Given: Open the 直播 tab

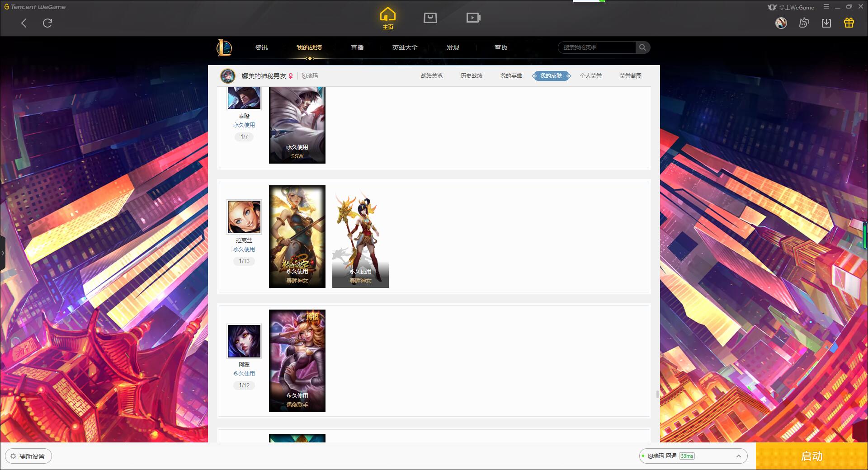Looking at the screenshot, I should tap(357, 47).
